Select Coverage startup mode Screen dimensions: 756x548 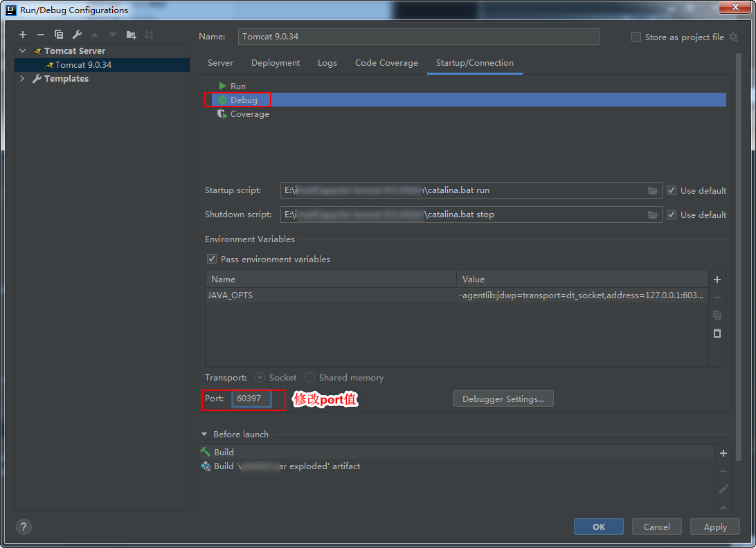(x=243, y=113)
